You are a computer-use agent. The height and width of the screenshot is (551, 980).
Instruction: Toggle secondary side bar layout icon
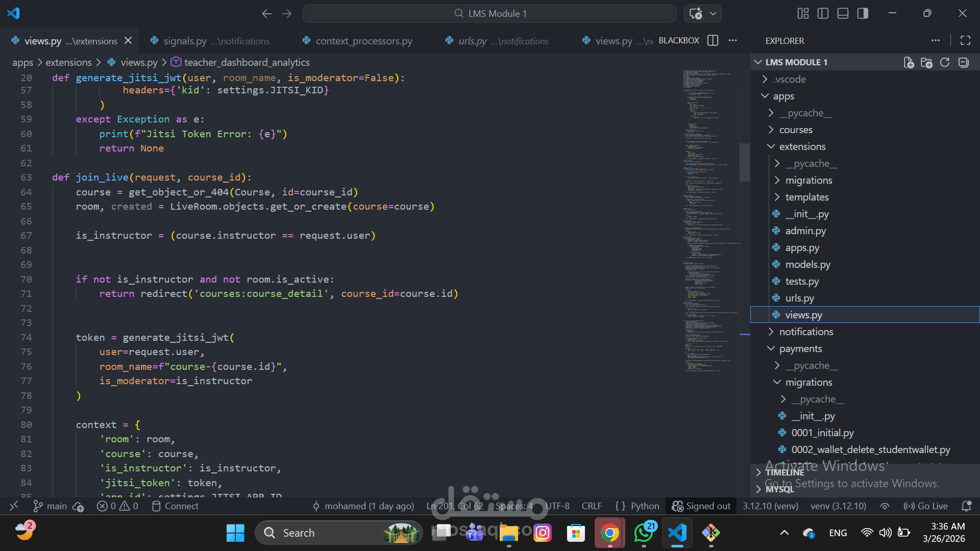coord(863,13)
